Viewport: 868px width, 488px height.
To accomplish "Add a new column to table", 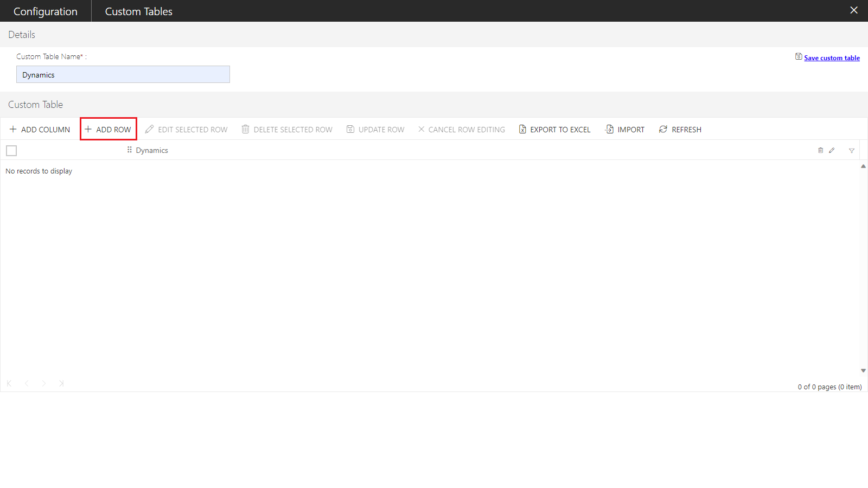I will click(40, 130).
